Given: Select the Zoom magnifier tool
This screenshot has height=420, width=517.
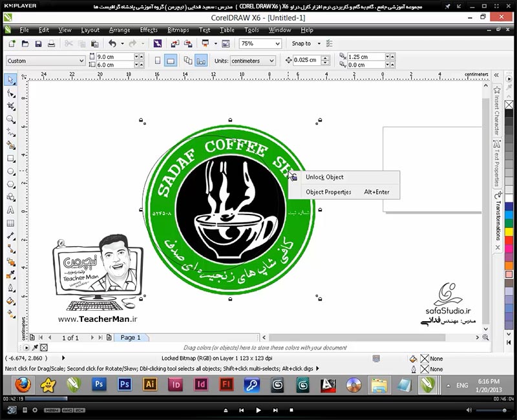Looking at the screenshot, I should pyautogui.click(x=11, y=119).
